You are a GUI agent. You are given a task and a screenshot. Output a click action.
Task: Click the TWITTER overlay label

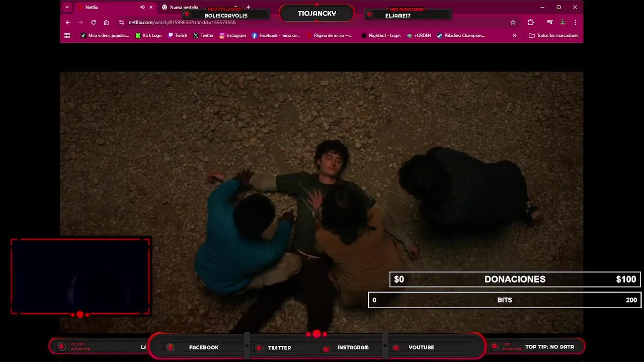[279, 347]
